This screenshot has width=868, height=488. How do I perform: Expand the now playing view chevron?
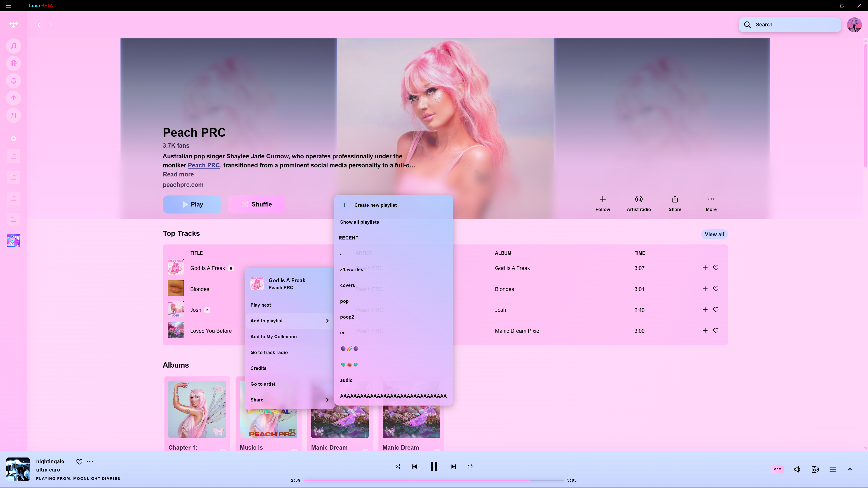[x=850, y=469]
